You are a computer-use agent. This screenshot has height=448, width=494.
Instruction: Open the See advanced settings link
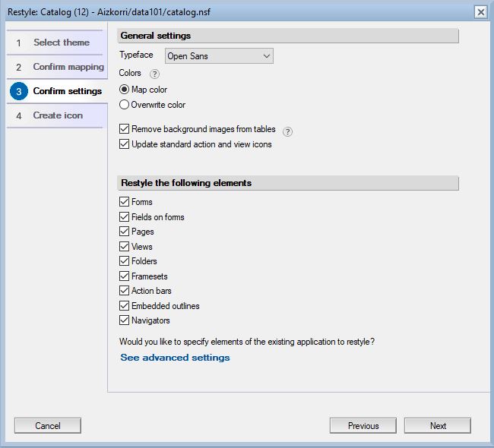click(175, 358)
